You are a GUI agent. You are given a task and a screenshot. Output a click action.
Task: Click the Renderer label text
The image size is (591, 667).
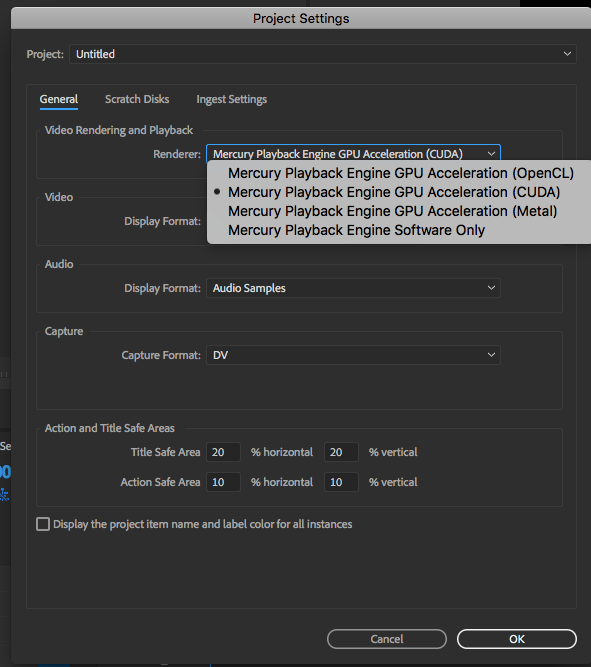(177, 154)
